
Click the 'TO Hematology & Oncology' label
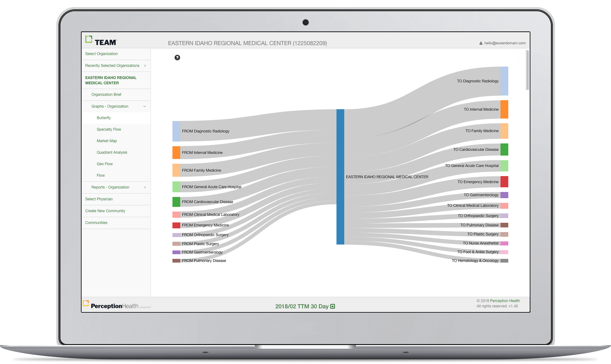[475, 261]
